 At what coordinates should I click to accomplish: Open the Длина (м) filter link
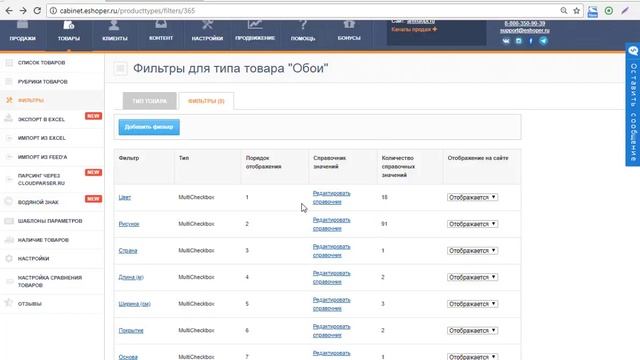[x=131, y=277]
